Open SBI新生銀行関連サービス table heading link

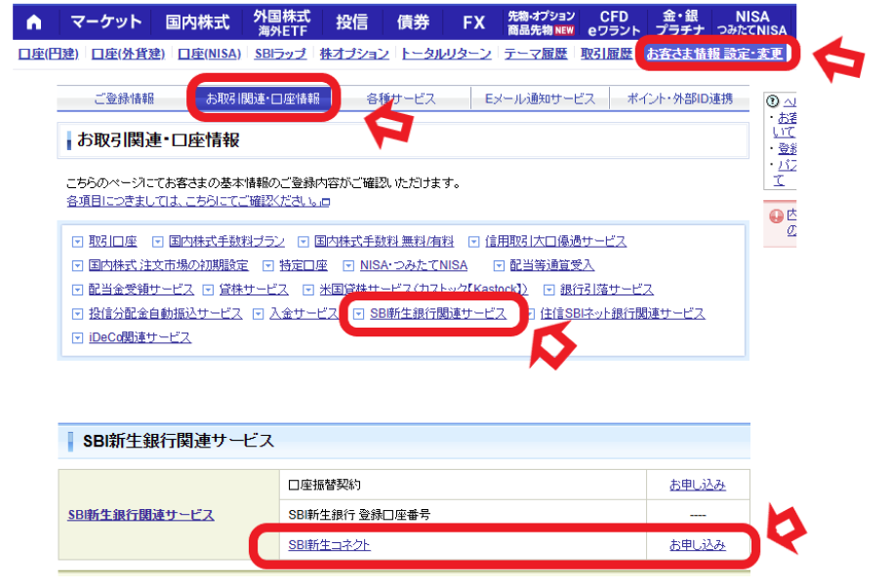click(x=141, y=515)
